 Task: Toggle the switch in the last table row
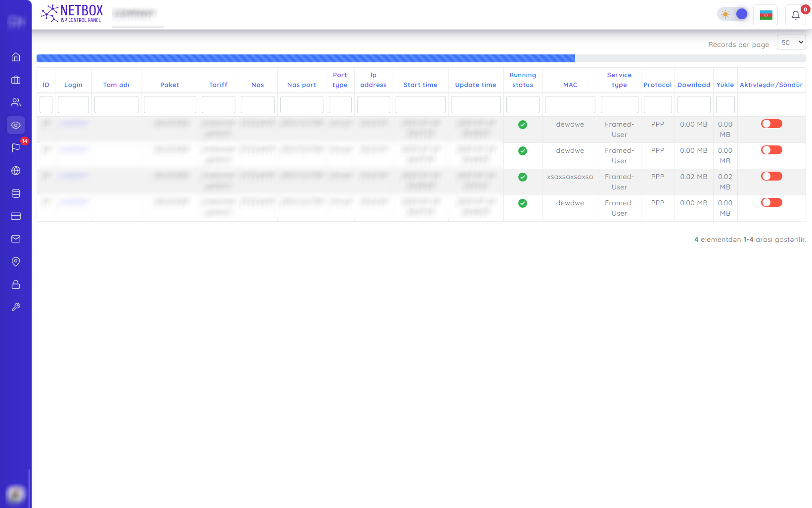coord(771,202)
